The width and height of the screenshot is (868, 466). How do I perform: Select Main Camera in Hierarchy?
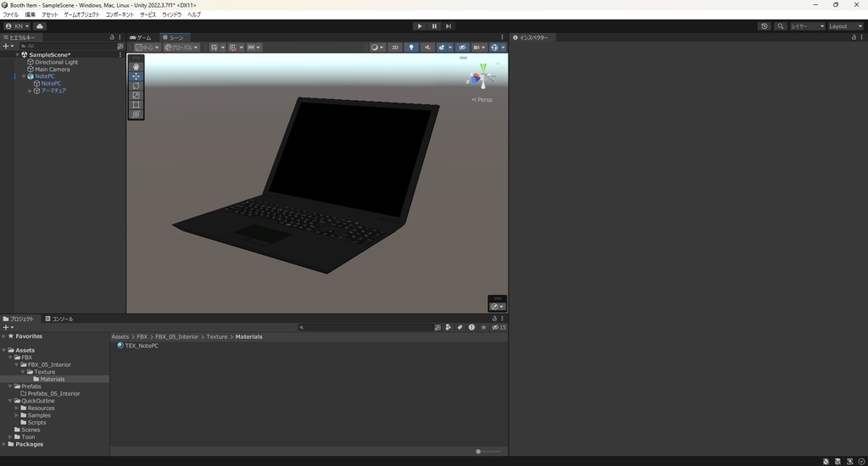coord(52,69)
